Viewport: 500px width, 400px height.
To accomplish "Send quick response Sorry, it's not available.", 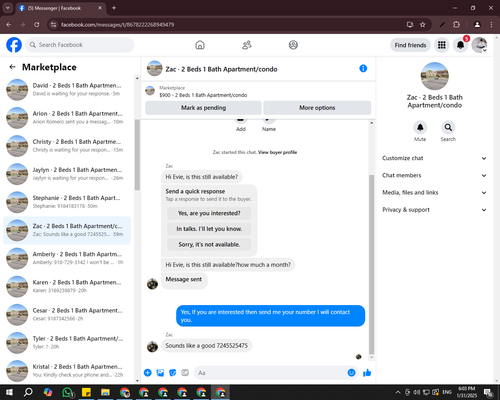I will [x=209, y=245].
